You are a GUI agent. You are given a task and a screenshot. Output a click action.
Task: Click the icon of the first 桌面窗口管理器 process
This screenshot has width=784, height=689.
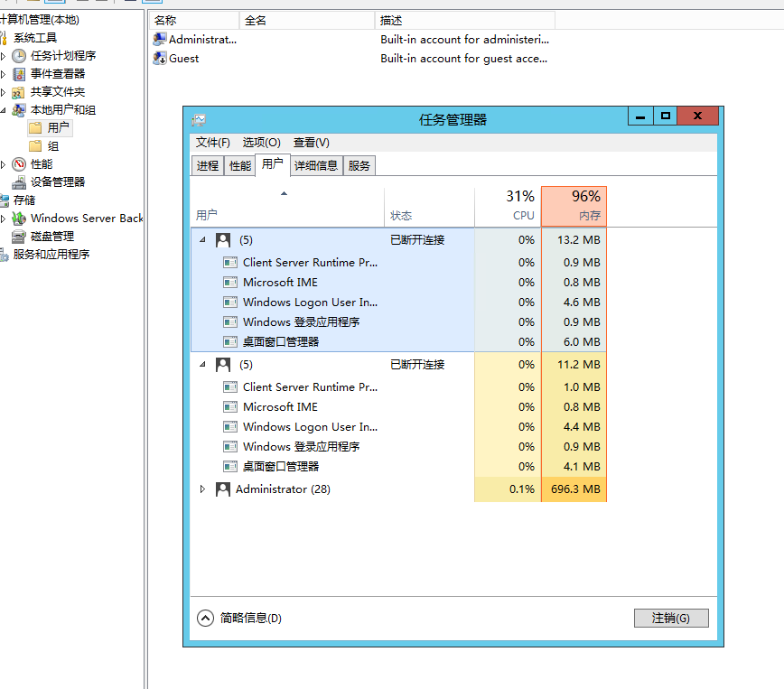[x=230, y=342]
